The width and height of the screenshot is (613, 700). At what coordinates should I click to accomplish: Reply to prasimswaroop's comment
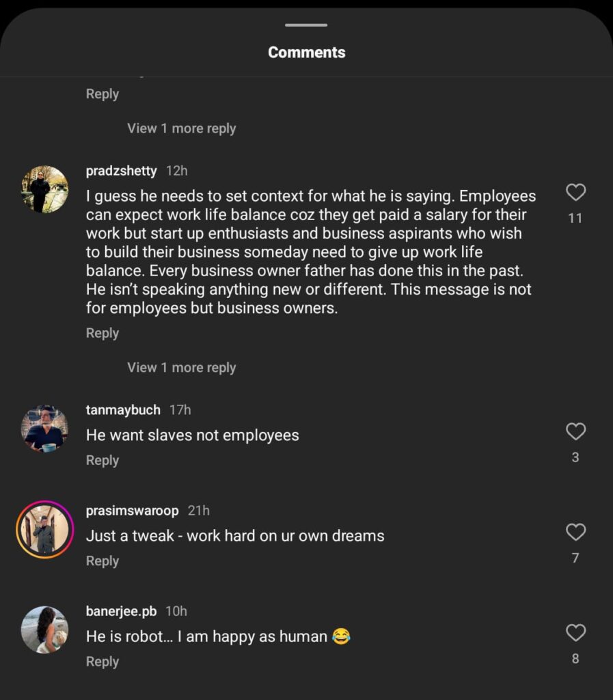point(103,561)
